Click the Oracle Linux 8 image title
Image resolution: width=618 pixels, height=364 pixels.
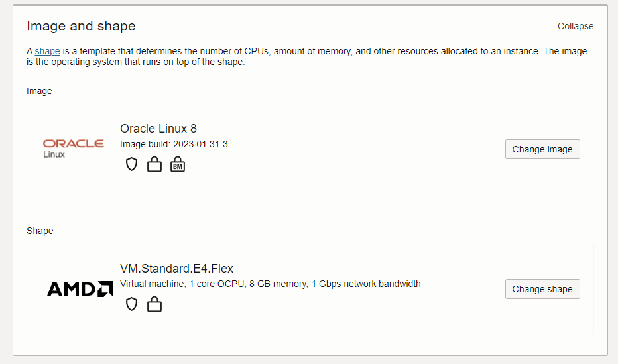[x=158, y=129]
